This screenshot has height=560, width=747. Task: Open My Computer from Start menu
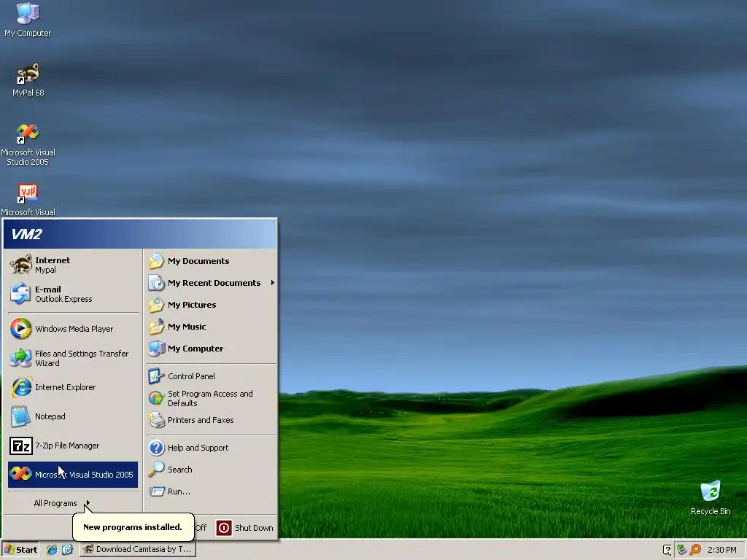pyautogui.click(x=212, y=349)
